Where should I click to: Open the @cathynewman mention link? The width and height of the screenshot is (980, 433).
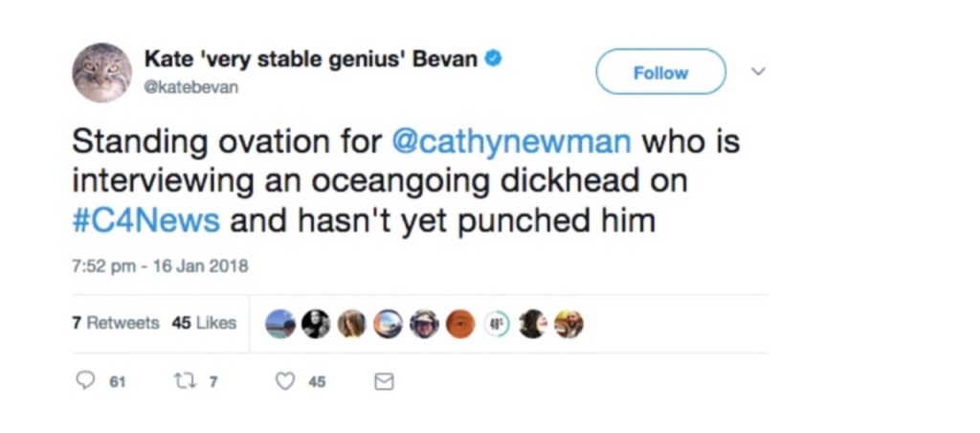(512, 142)
